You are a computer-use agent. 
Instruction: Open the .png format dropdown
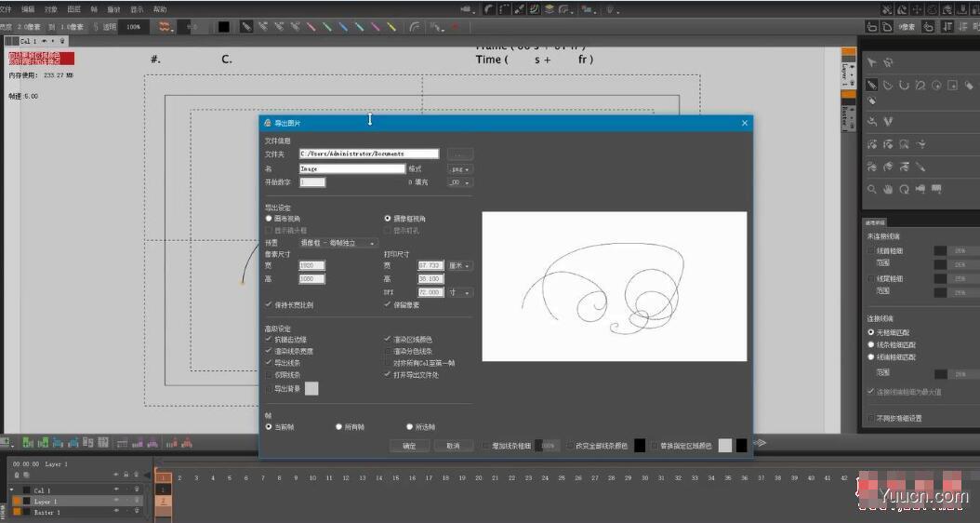pyautogui.click(x=460, y=169)
